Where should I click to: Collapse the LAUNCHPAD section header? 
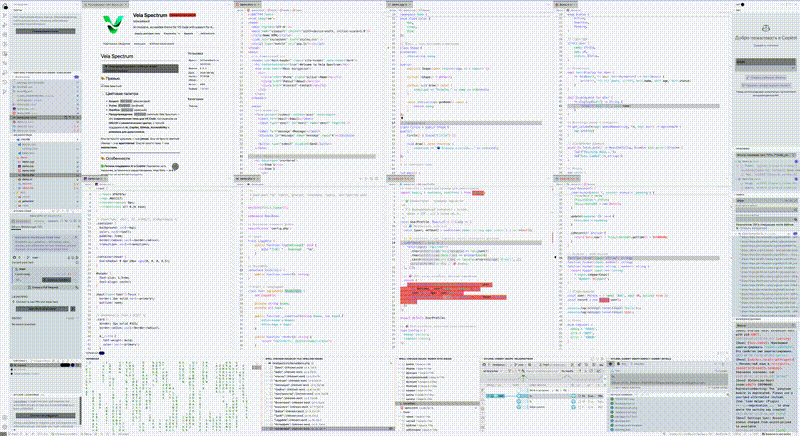(19, 296)
